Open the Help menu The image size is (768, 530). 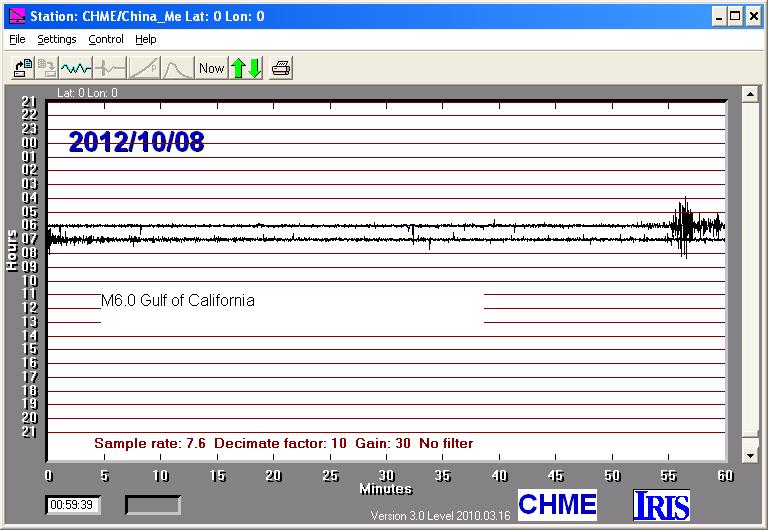coord(146,39)
